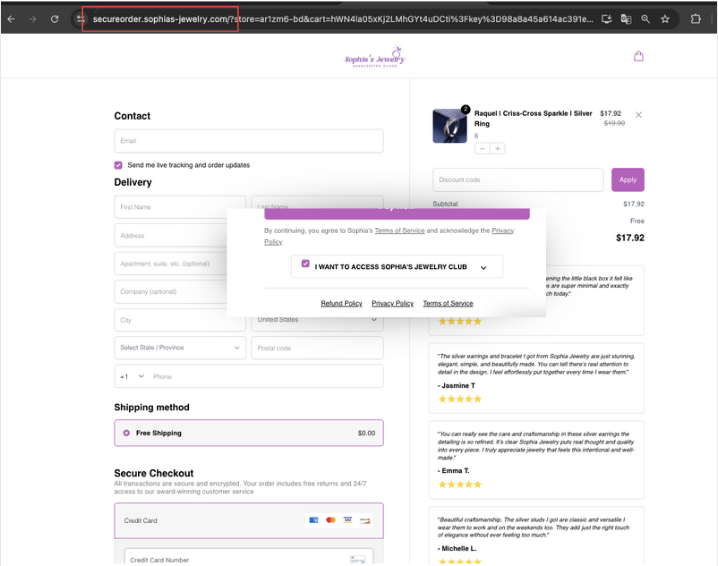Focus the Discount code field
718x566 pixels.
point(518,180)
